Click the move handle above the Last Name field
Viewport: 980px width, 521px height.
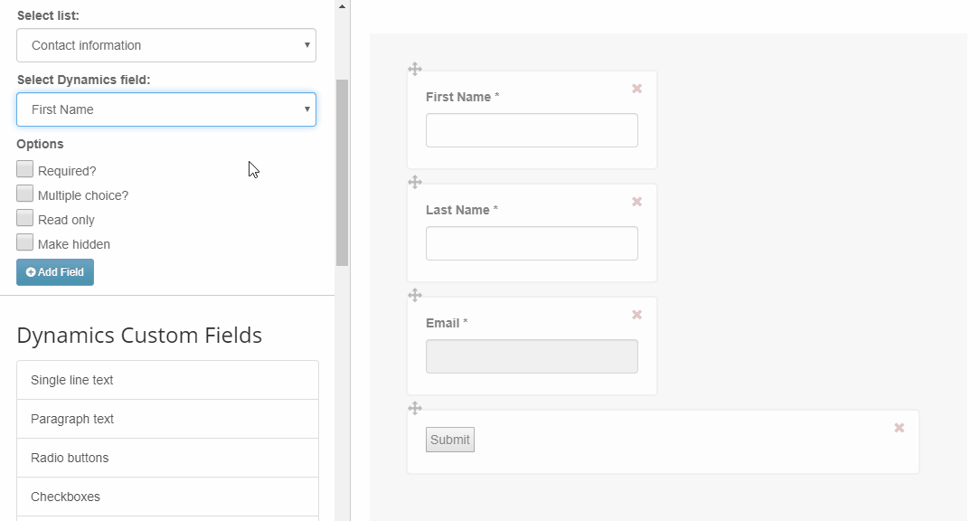(x=415, y=182)
